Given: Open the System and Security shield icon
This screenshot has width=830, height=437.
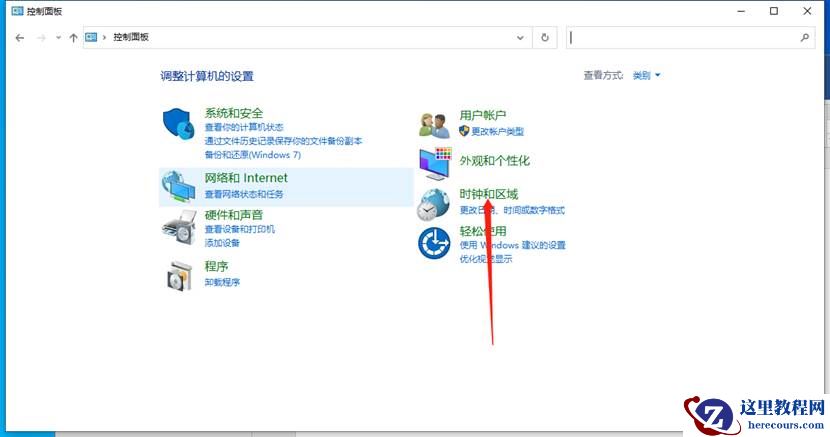Looking at the screenshot, I should click(178, 124).
